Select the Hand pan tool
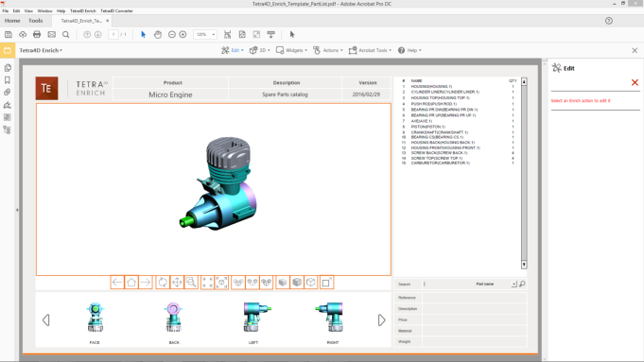This screenshot has height=362, width=644. pyautogui.click(x=158, y=34)
